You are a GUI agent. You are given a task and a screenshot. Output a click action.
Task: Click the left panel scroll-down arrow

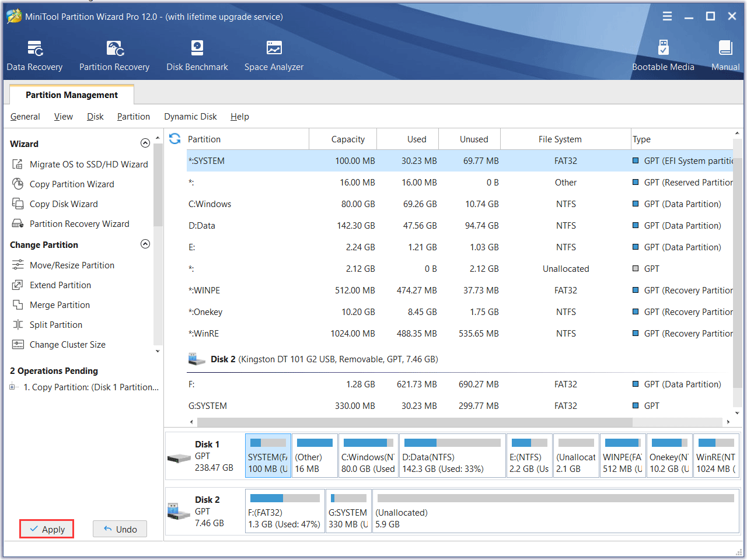(158, 351)
